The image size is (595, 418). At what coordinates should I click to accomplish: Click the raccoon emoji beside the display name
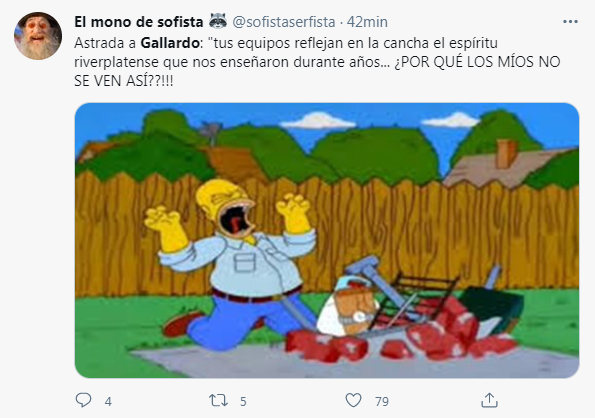(218, 21)
